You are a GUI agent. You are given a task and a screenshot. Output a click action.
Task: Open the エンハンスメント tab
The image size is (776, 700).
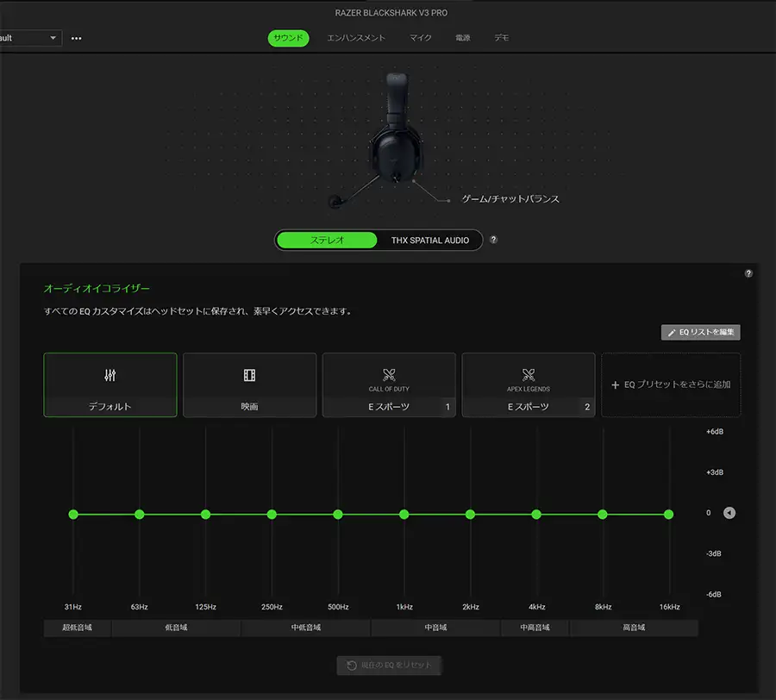(x=356, y=38)
